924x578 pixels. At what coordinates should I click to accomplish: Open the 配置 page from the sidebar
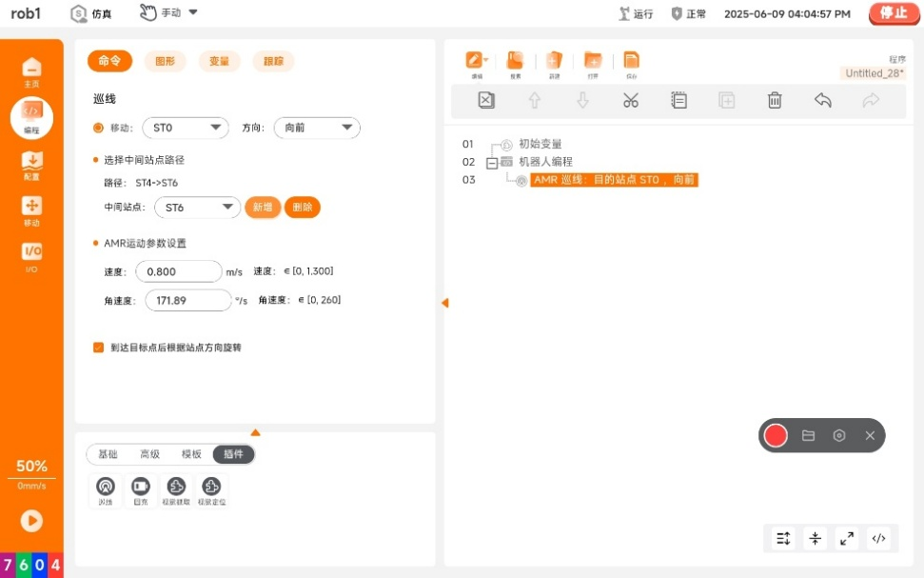click(x=31, y=164)
